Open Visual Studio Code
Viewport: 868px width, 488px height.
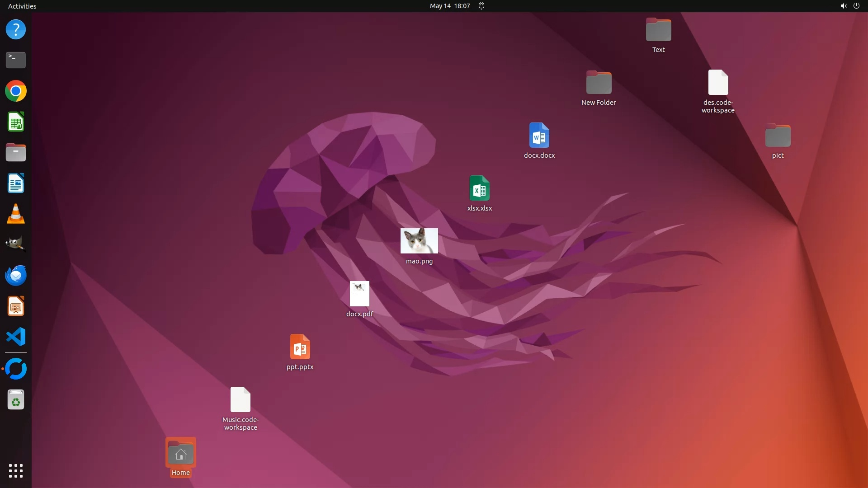tap(16, 337)
